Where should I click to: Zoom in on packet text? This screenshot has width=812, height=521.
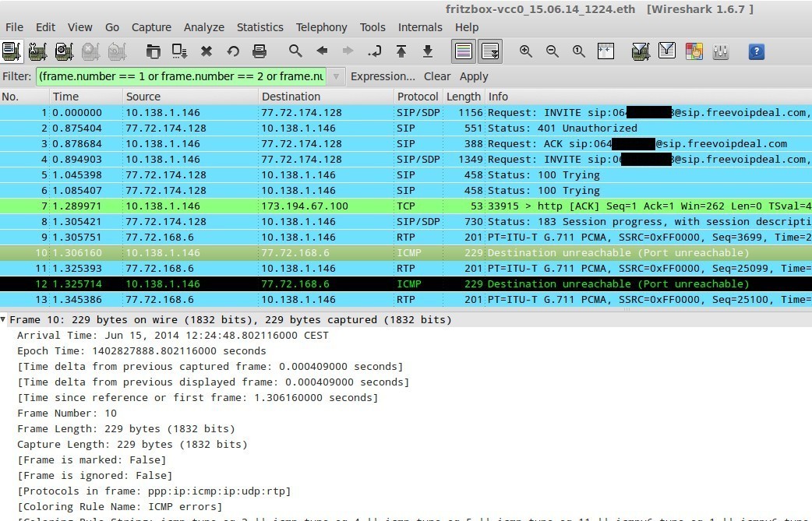pyautogui.click(x=526, y=51)
